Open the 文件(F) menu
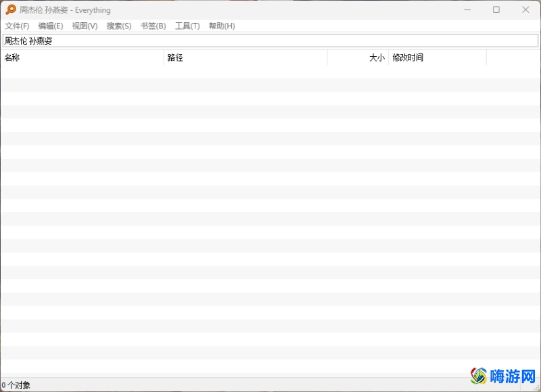541x392 pixels. pos(17,26)
